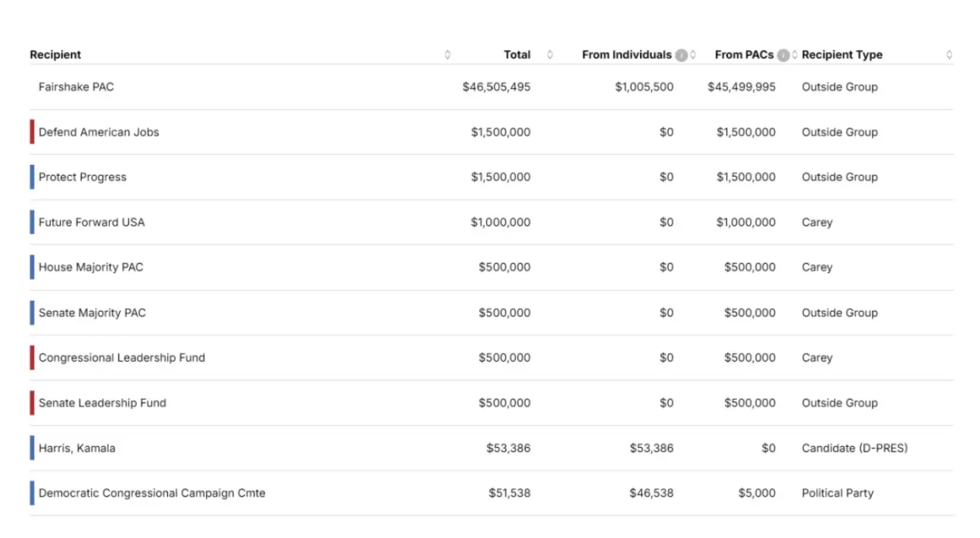
Task: Click the Harris, Kamala recipient name
Action: point(77,448)
